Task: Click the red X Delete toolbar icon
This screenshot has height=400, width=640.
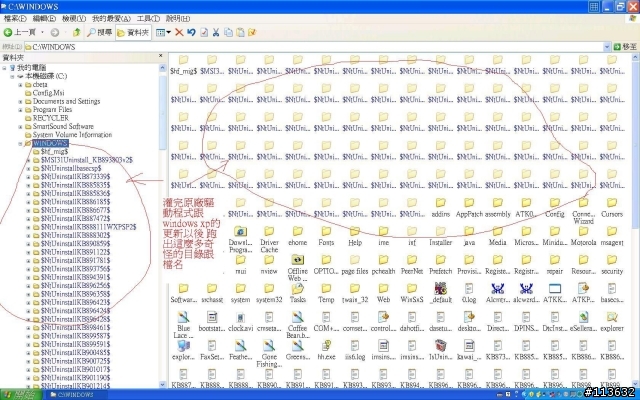Action: pos(179,32)
